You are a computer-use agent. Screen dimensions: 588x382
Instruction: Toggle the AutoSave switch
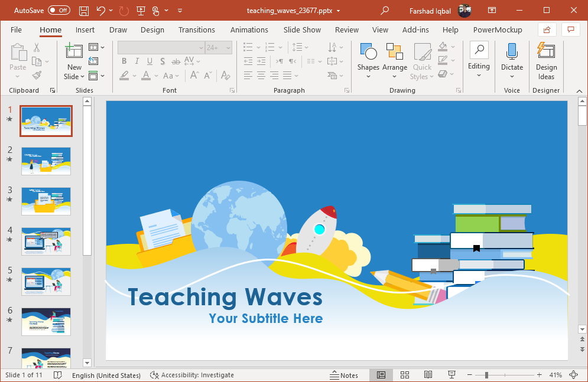coord(59,11)
